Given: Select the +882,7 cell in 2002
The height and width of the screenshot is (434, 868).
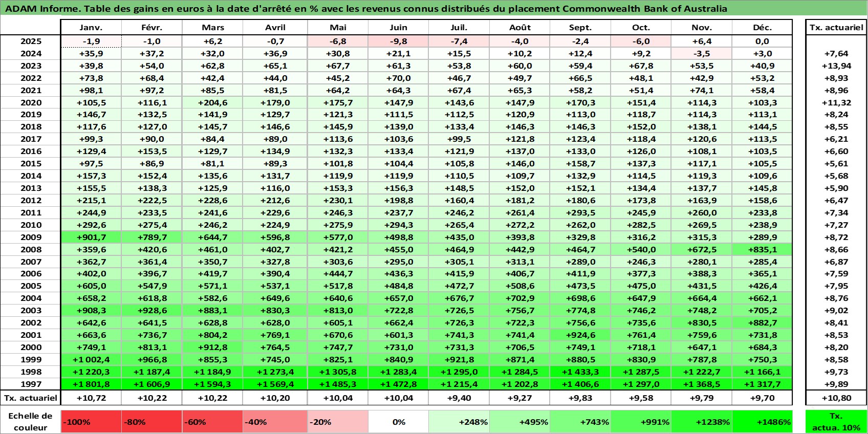Looking at the screenshot, I should point(762,322).
